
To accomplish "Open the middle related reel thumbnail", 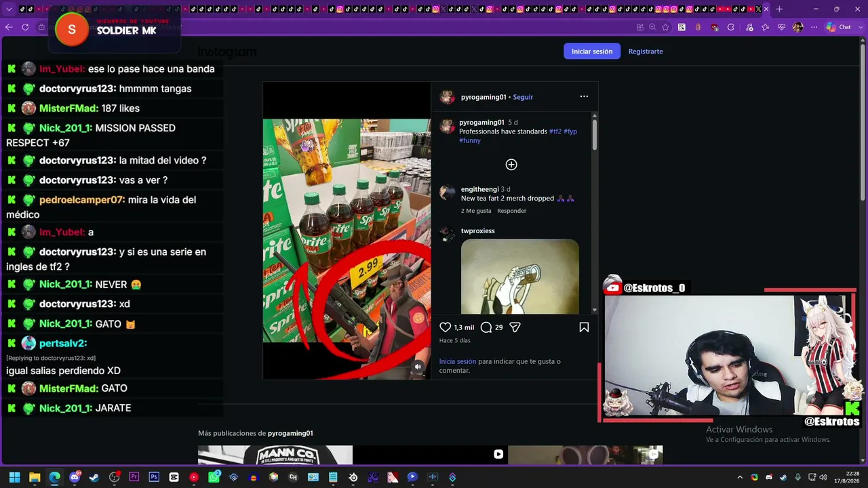I will pyautogui.click(x=430, y=455).
